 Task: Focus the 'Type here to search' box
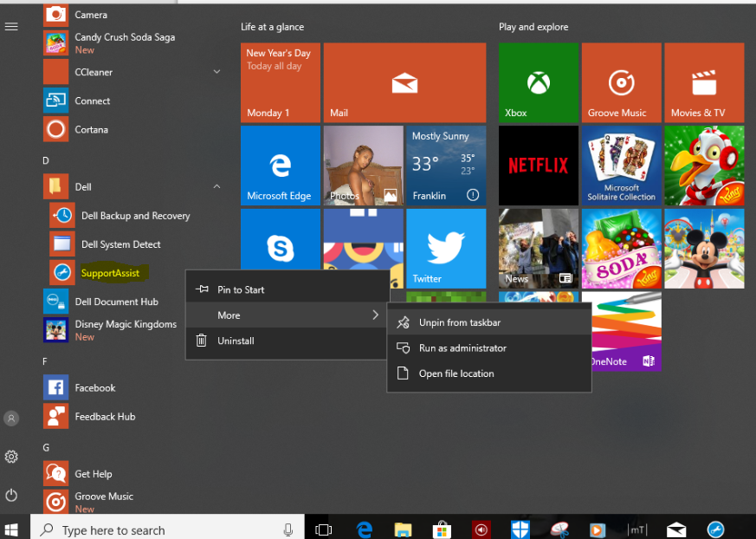coord(167,529)
